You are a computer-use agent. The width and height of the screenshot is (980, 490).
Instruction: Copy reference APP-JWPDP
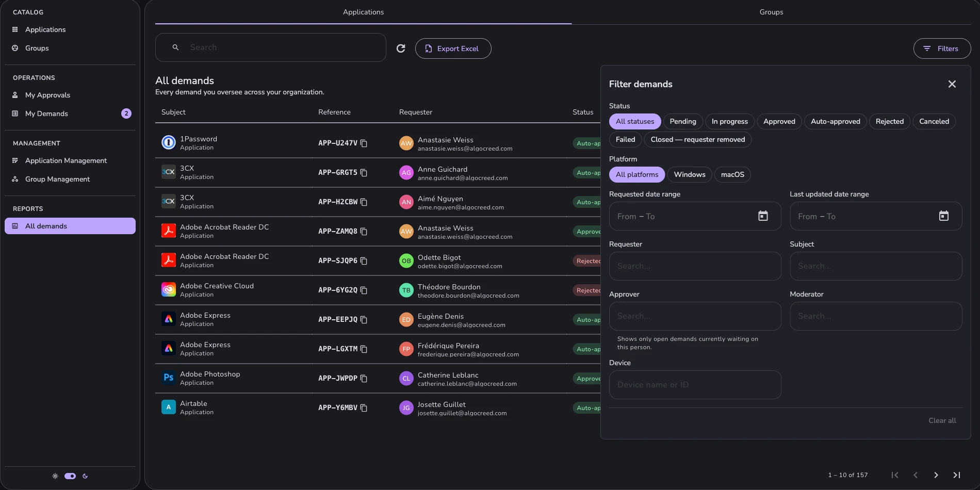pos(364,379)
